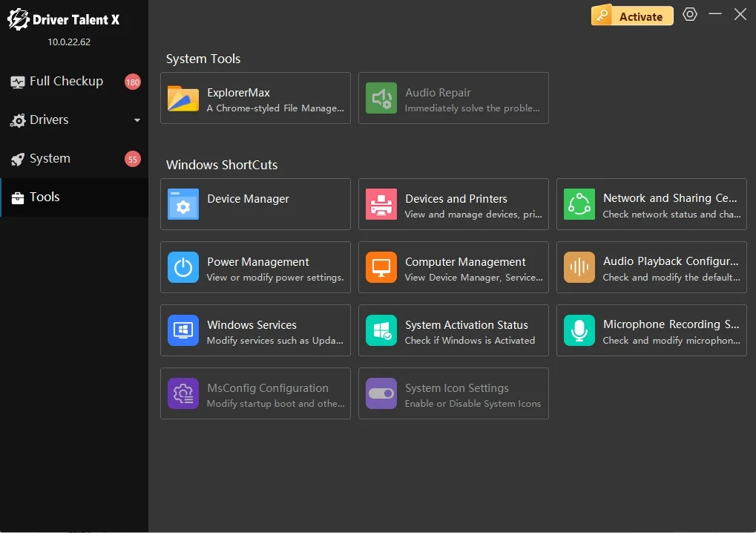Image resolution: width=756 pixels, height=533 pixels.
Task: Click the version number 10.0.22.62
Action: pos(69,42)
